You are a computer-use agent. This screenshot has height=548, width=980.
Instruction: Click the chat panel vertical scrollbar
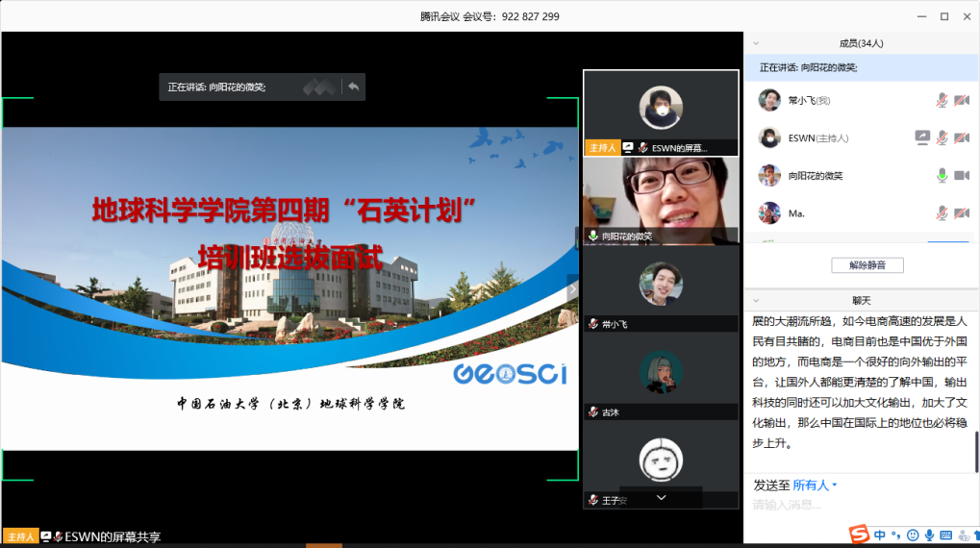[976, 452]
